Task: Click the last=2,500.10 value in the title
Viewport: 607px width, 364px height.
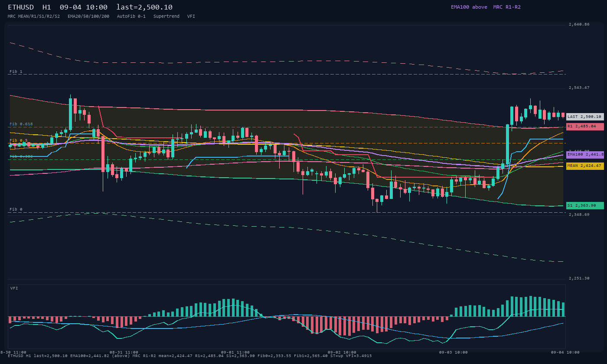Action: (144, 7)
